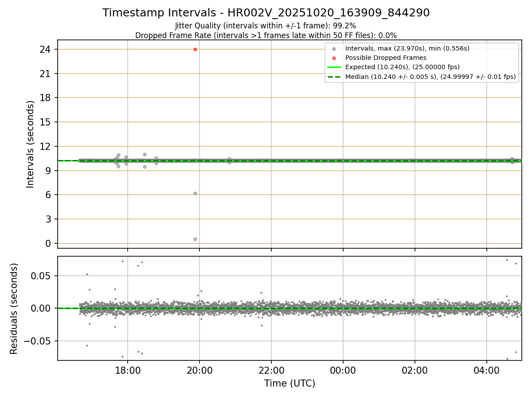532x399 pixels.
Task: Click legend entry 'Possible Dropped Frames'
Action: (x=386, y=58)
